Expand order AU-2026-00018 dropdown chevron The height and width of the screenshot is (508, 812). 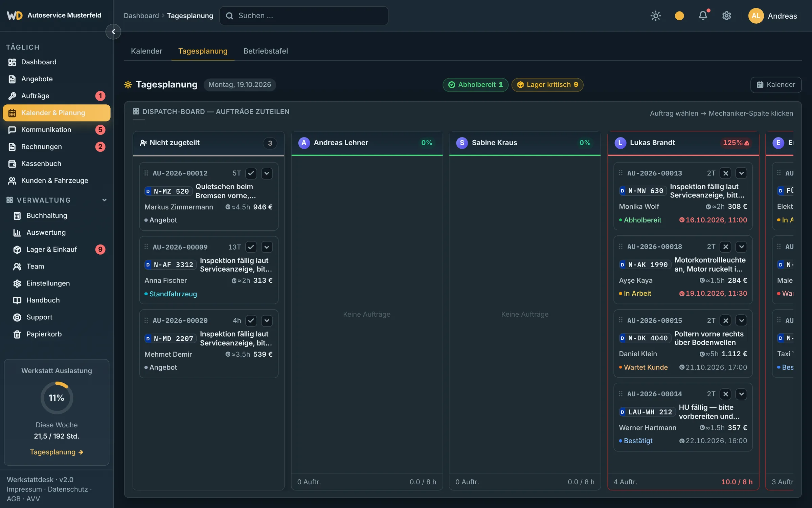[x=741, y=247]
